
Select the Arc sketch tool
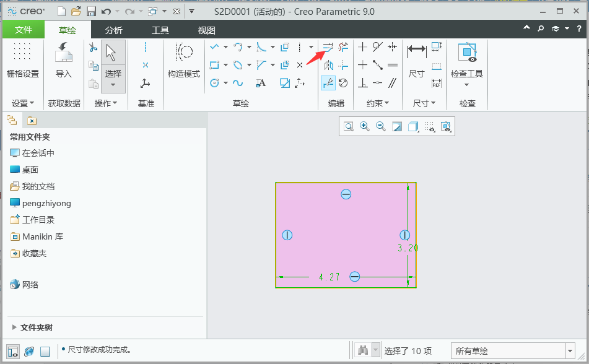tap(238, 47)
